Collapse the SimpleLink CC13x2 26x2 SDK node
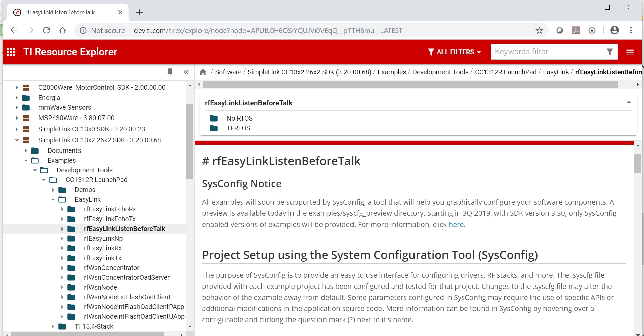644x336 pixels. 17,140
